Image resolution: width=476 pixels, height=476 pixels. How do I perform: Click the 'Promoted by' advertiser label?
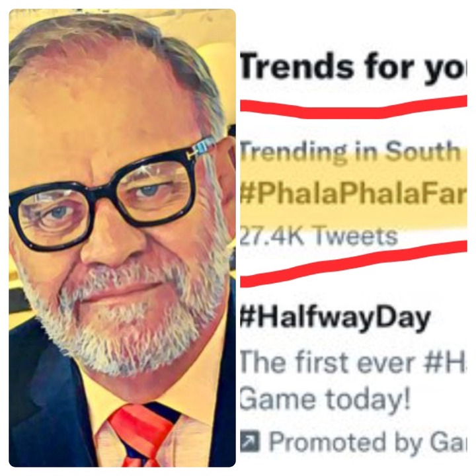(368, 442)
